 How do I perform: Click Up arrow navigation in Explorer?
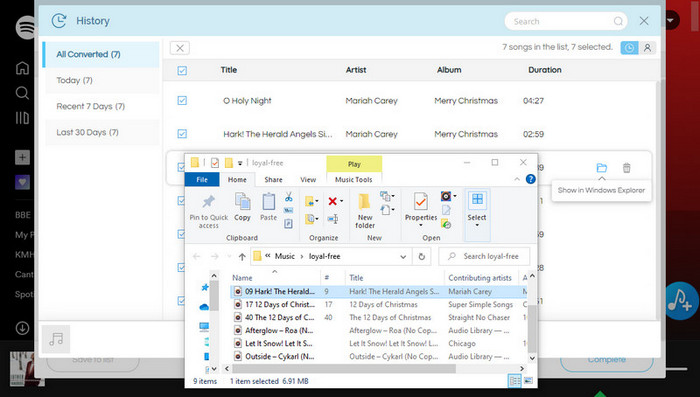click(242, 256)
